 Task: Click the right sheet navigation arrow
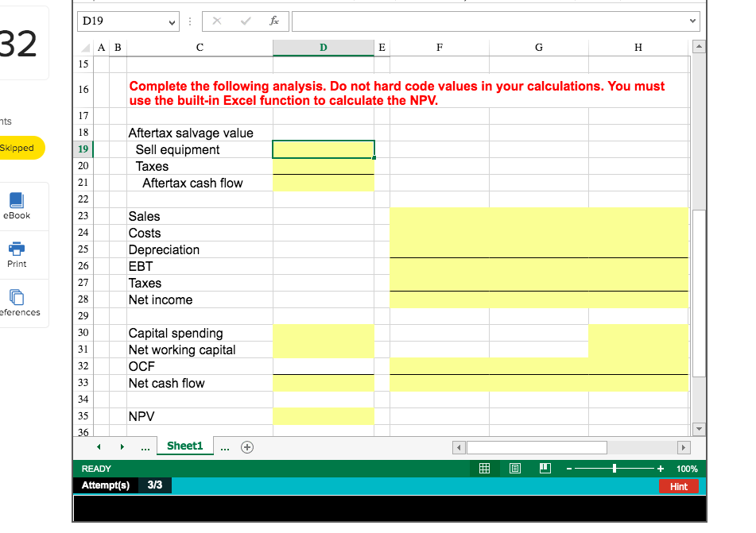pos(122,447)
